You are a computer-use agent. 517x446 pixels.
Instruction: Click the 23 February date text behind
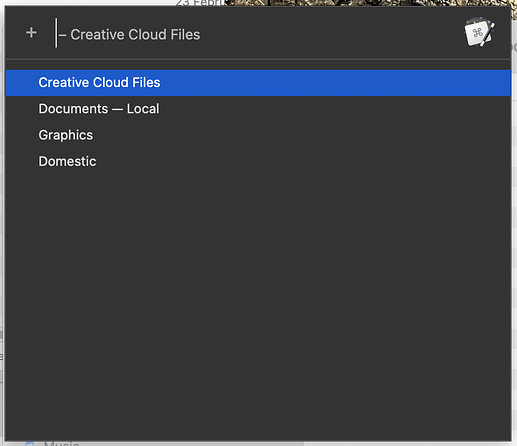201,3
